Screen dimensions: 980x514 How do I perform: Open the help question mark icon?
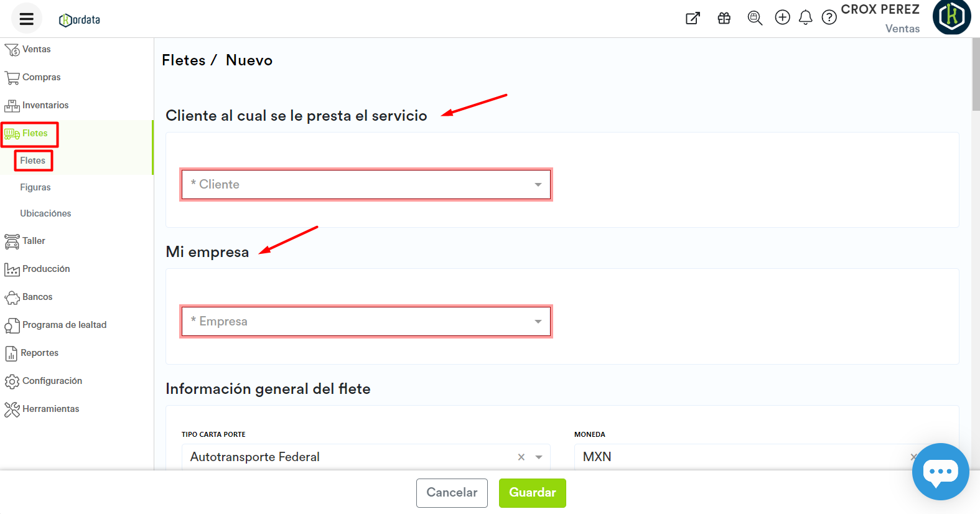[829, 17]
